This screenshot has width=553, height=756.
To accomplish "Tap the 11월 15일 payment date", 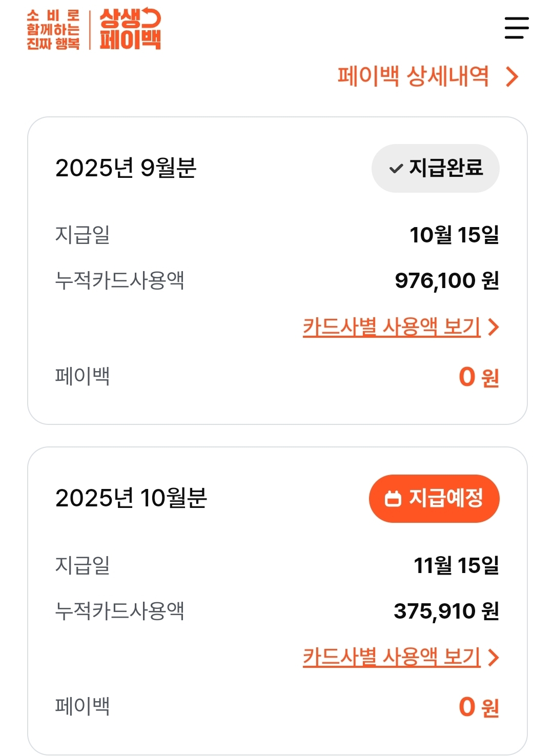I will pos(456,565).
